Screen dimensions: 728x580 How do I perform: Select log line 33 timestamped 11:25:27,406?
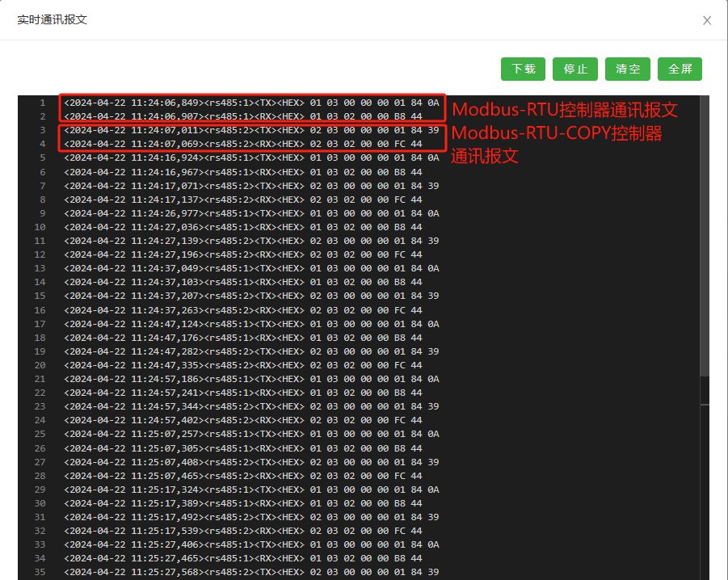click(251, 544)
